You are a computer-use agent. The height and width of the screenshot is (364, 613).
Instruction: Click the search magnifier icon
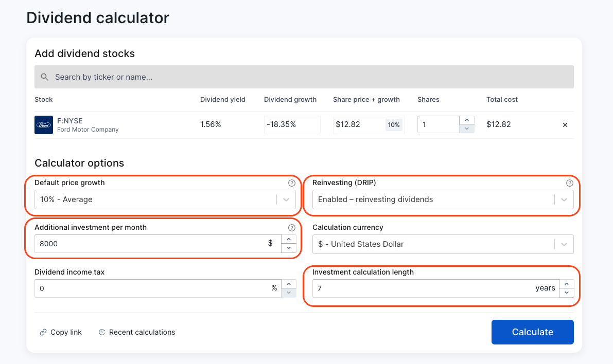point(45,77)
